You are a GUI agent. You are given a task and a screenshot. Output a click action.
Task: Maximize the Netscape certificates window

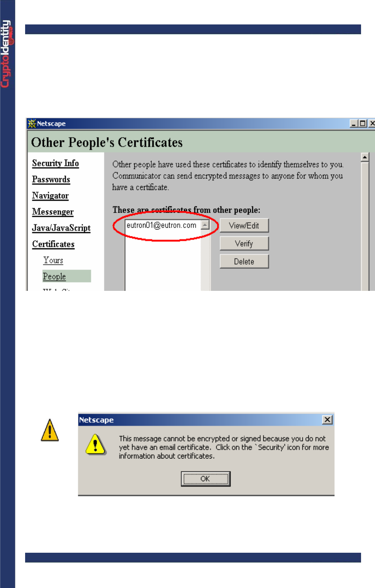tap(363, 124)
